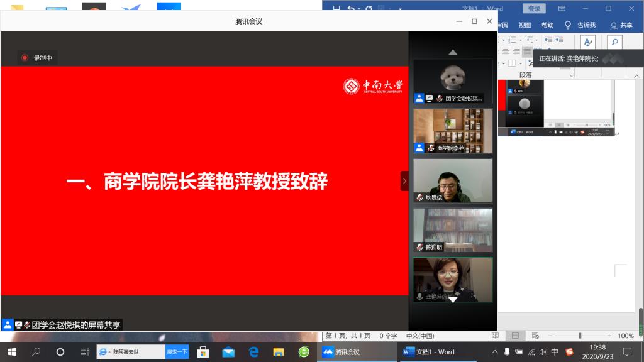Screen dimensions: 644x362
Task: Click the 共享 share button in Word
Action: click(x=621, y=25)
